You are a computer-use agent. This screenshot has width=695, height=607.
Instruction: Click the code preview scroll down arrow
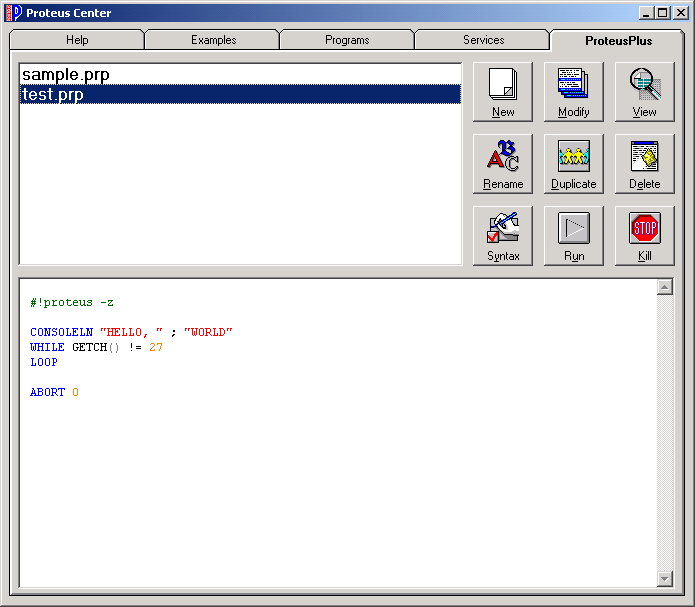[x=664, y=578]
